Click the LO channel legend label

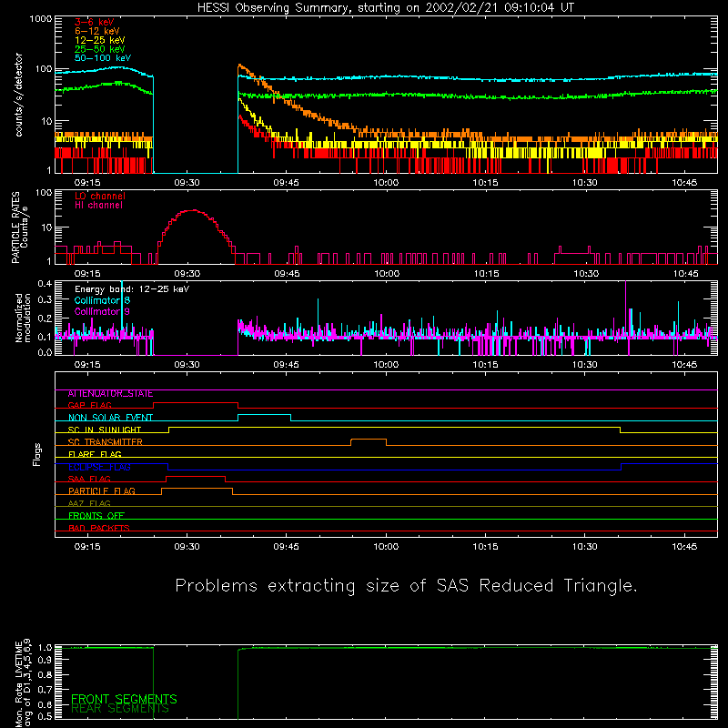[100, 196]
